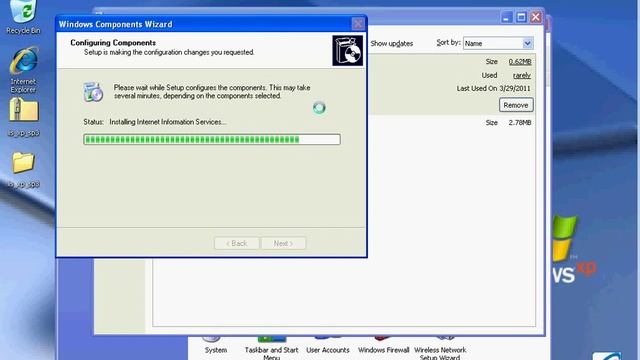Open Windows Firewall in Control Panel

pos(383,345)
